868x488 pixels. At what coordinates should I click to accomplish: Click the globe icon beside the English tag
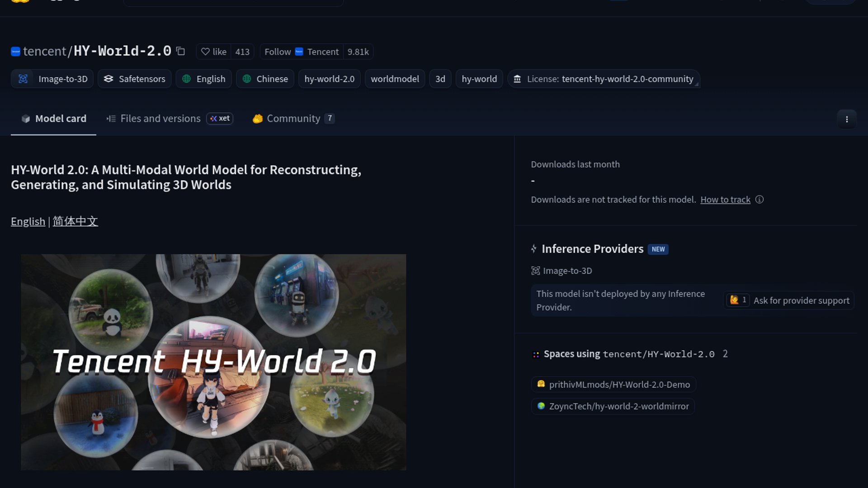click(x=186, y=79)
